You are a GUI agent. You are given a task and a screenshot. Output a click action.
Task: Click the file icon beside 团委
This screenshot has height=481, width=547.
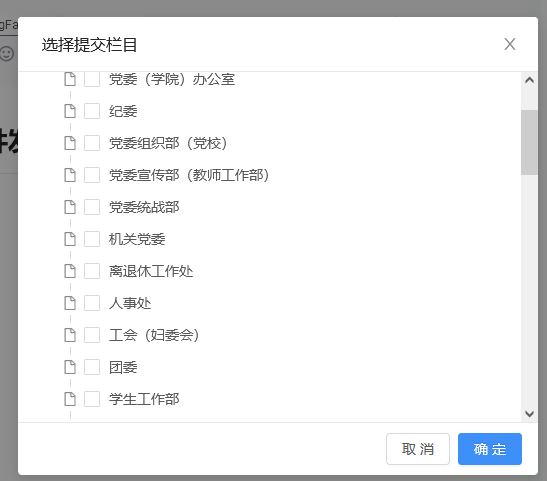pos(70,367)
